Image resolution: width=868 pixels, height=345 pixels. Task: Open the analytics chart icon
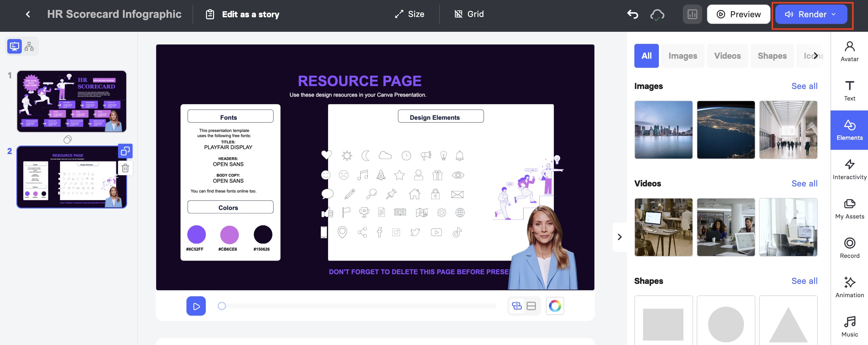coord(692,14)
